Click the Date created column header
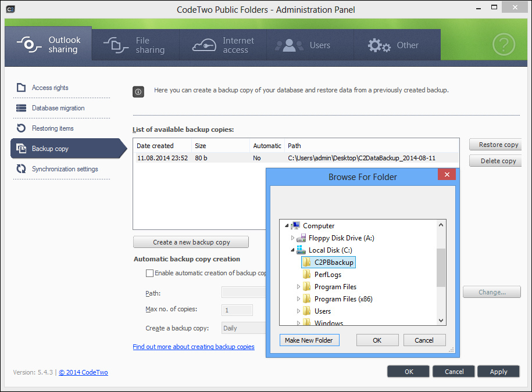 tap(163, 146)
